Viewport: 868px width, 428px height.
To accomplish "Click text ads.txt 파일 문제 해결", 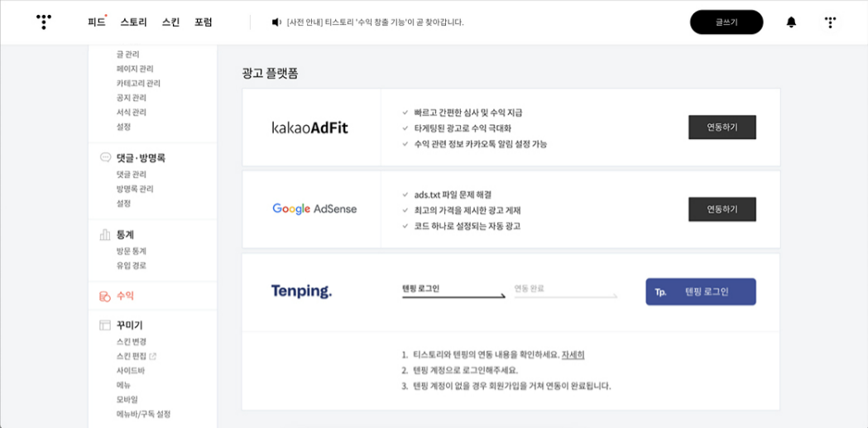I will pos(453,195).
